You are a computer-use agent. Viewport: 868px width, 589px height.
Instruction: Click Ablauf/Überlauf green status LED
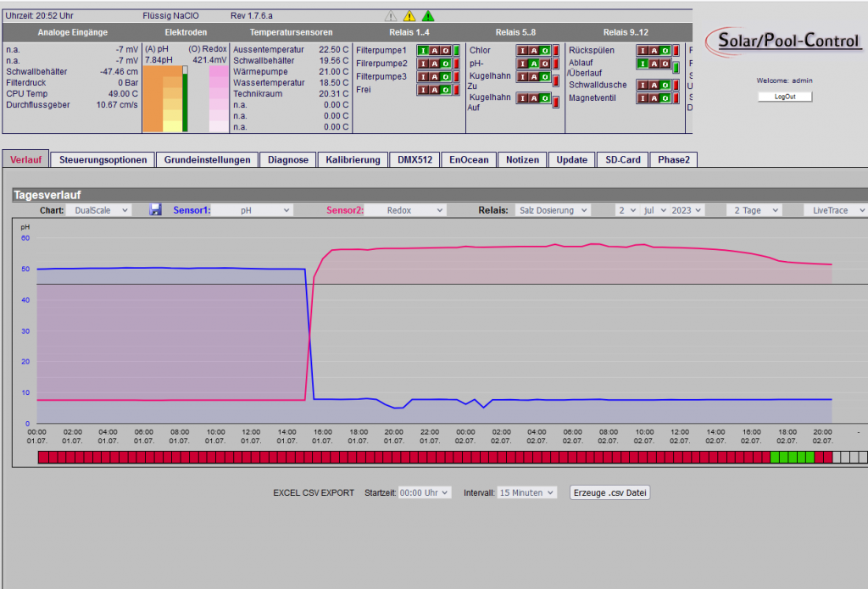[676, 68]
